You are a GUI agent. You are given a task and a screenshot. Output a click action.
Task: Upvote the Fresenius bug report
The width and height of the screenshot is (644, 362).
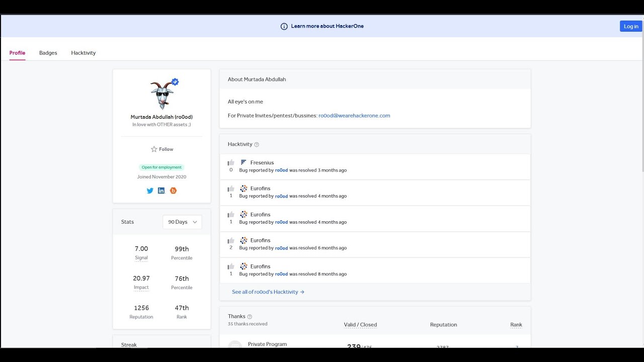coord(231,162)
